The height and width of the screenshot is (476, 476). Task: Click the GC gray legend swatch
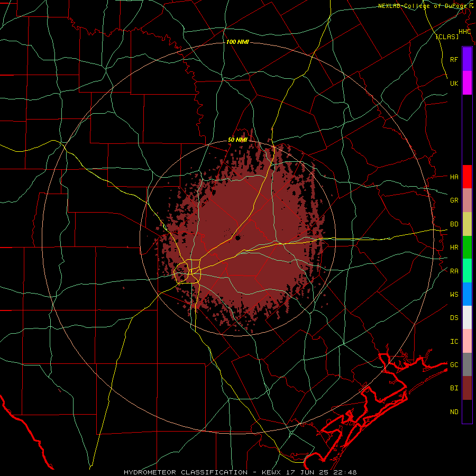click(x=467, y=364)
